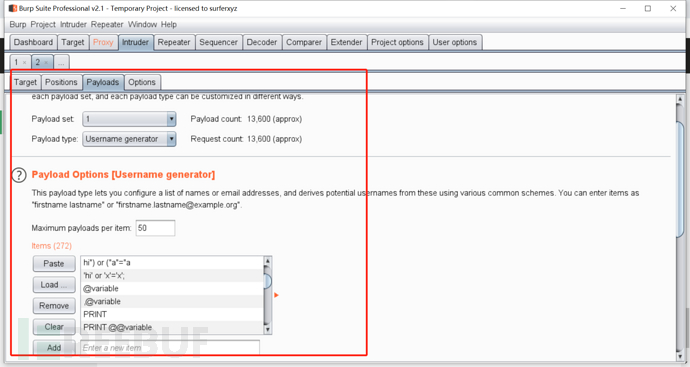This screenshot has height=367, width=690.
Task: Open the Payload type dropdown
Action: [x=129, y=139]
